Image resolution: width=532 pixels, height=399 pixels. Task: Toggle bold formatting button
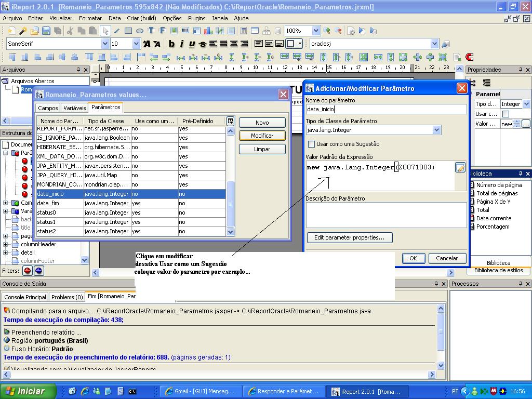(x=171, y=44)
